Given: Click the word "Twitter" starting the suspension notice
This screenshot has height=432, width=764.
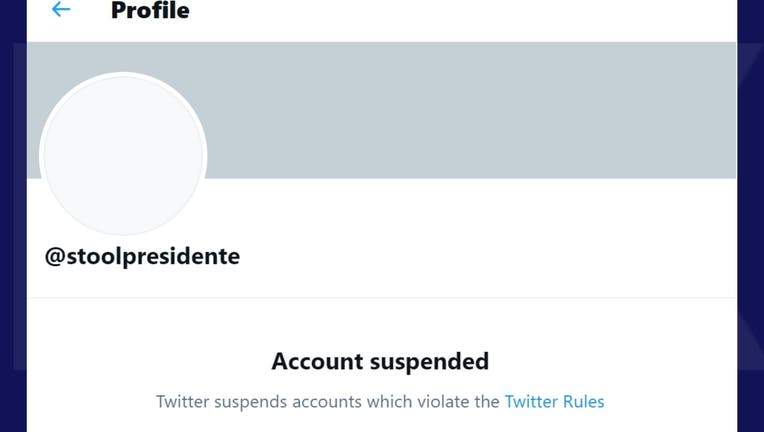Looking at the screenshot, I should click(x=185, y=402).
